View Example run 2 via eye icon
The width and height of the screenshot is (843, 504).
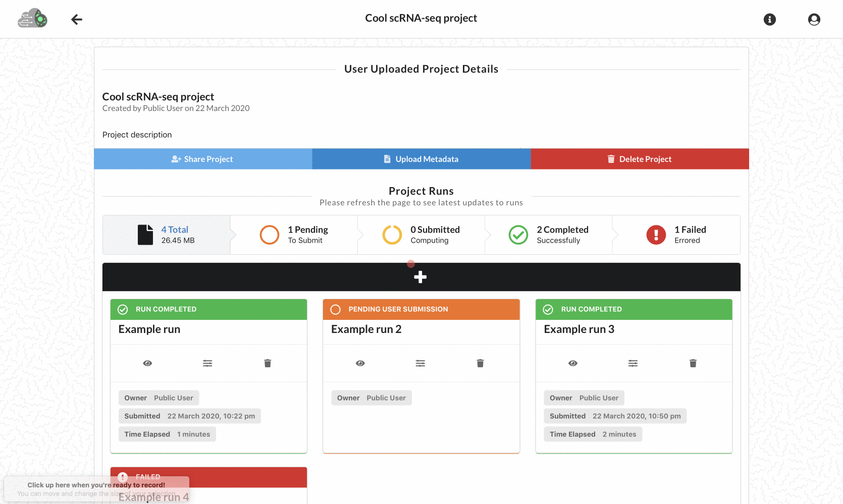pos(360,363)
